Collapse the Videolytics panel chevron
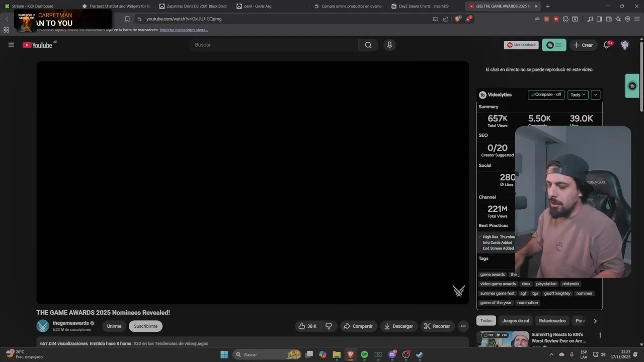The width and height of the screenshot is (644, 362). click(x=596, y=95)
